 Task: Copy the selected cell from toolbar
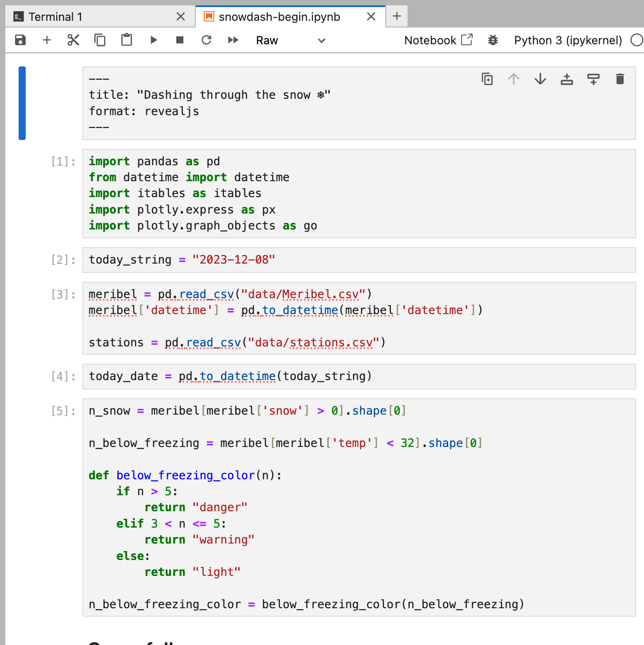(100, 40)
